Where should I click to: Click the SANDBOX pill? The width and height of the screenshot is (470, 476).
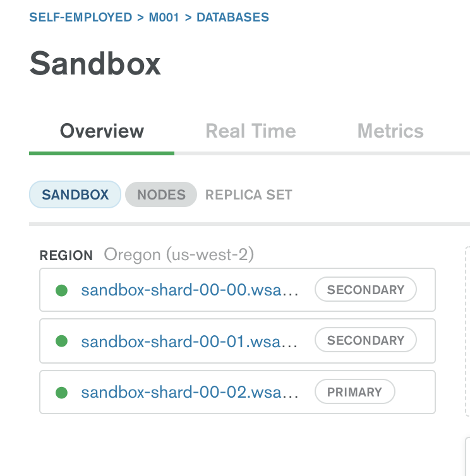click(x=75, y=194)
